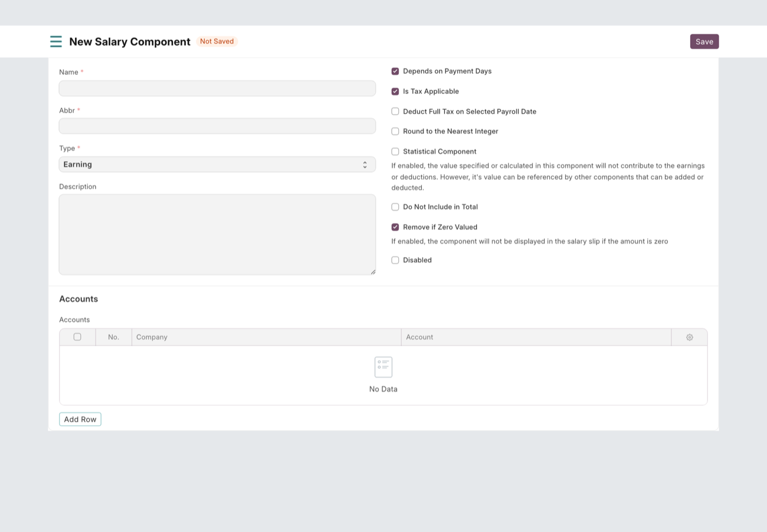Screen dimensions: 767x532
Task: Click the Not Saved status badge
Action: coord(217,41)
